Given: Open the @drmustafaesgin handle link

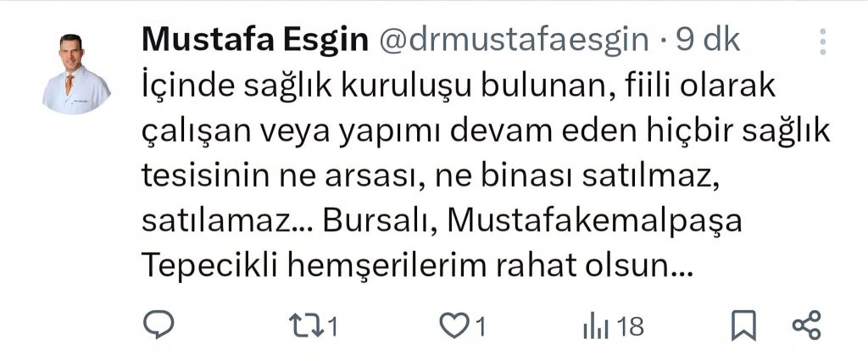Looking at the screenshot, I should 515,41.
